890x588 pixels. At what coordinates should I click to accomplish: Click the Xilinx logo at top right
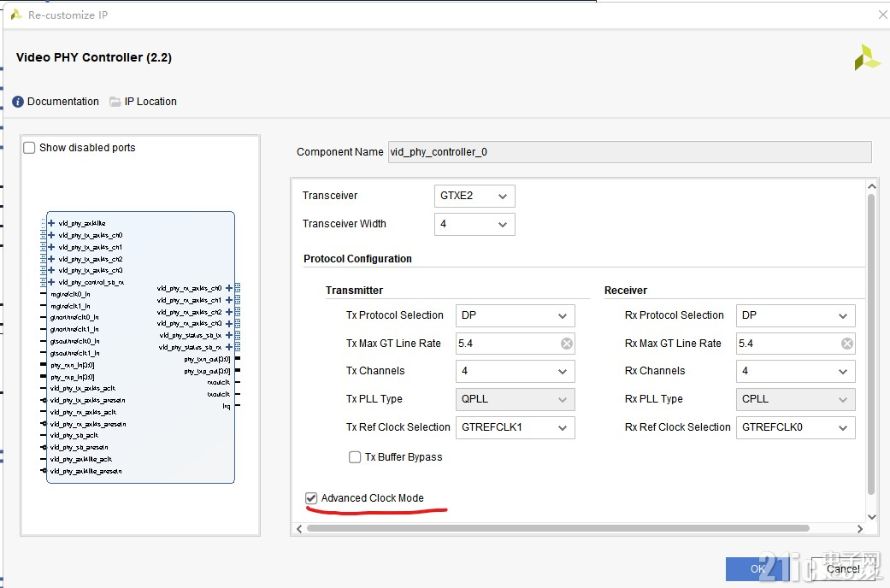(x=867, y=57)
